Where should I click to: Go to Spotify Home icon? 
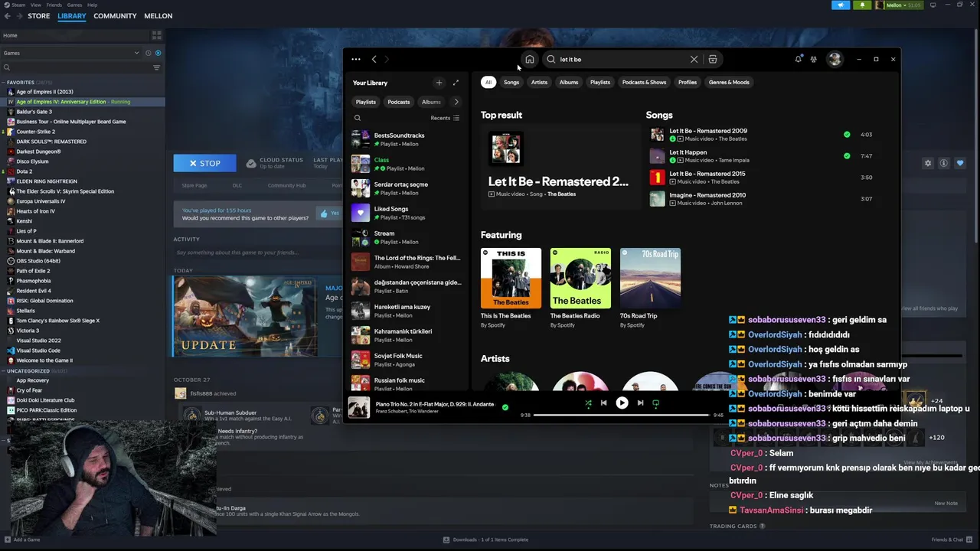tap(529, 60)
